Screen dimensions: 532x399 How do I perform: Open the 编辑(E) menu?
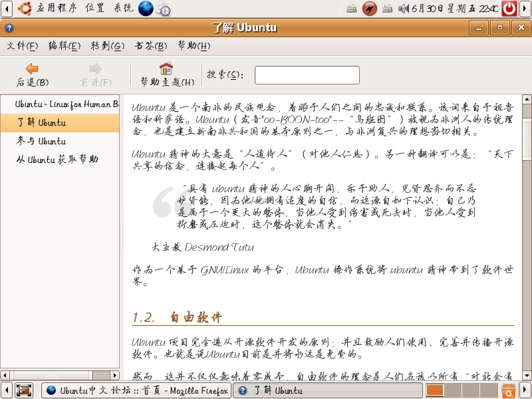point(65,45)
